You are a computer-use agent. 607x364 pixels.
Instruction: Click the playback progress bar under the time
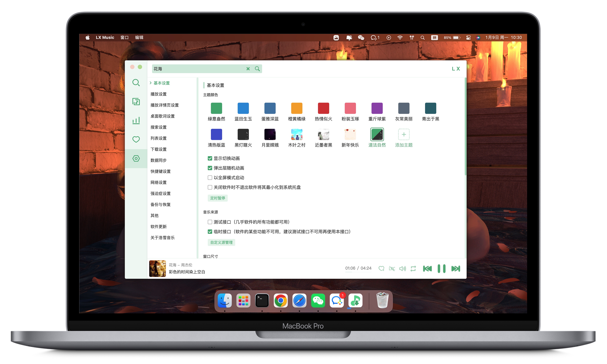[x=358, y=272]
